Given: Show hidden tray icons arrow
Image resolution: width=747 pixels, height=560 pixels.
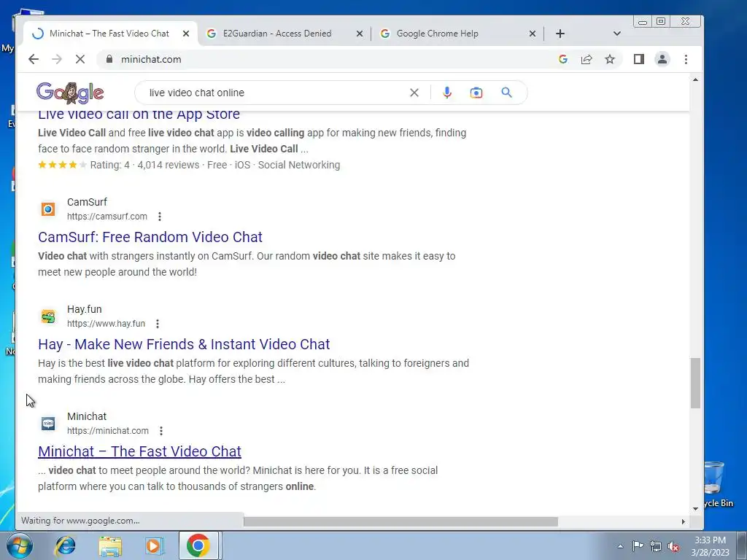Looking at the screenshot, I should coord(620,546).
